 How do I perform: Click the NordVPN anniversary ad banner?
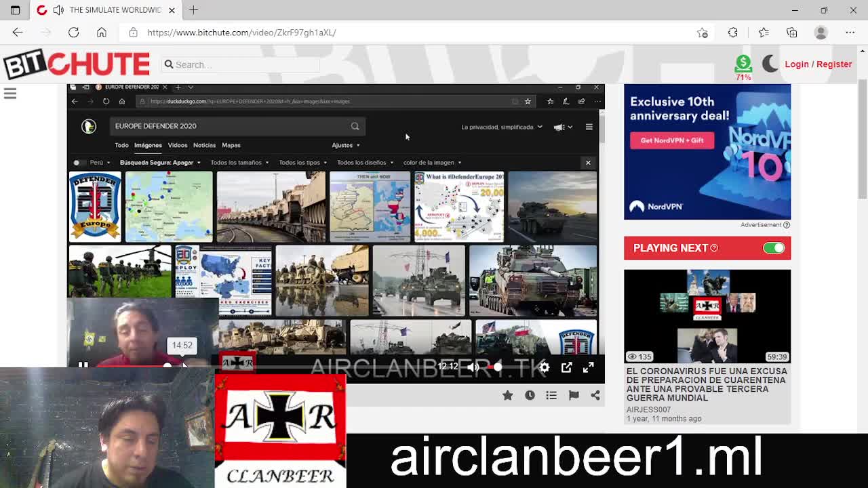point(707,152)
